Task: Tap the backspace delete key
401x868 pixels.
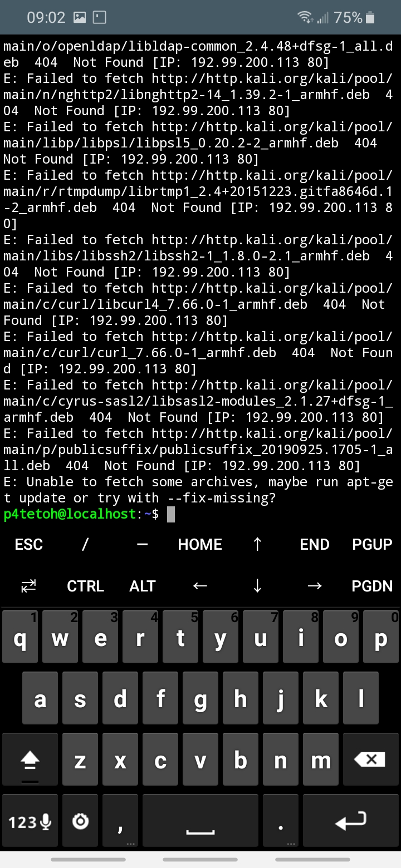Action: pyautogui.click(x=370, y=760)
